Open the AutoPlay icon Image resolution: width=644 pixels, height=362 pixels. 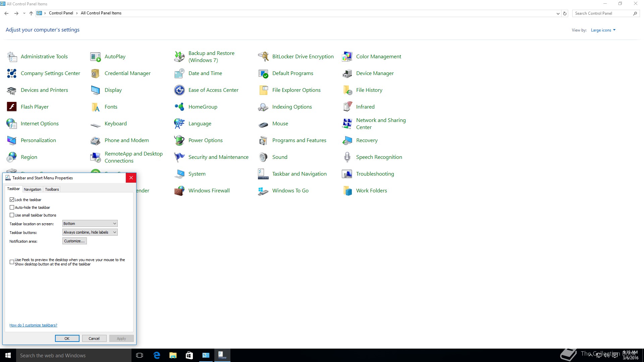click(96, 57)
